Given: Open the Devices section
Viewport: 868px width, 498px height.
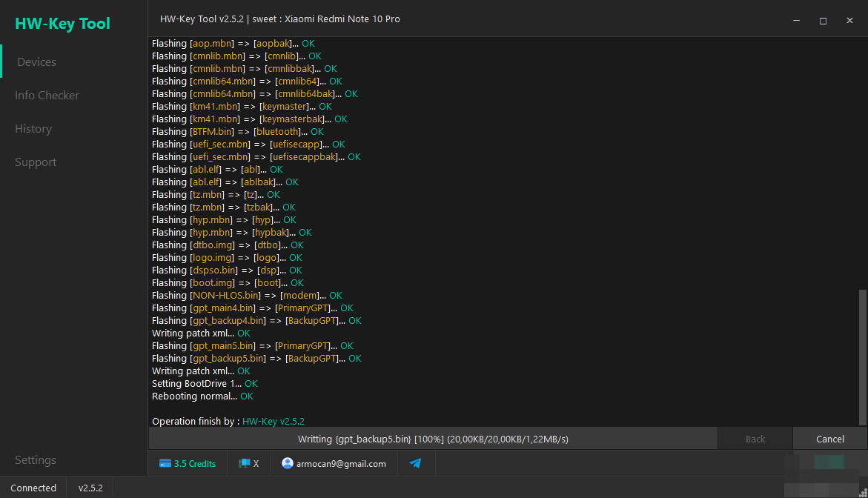Looking at the screenshot, I should pos(36,62).
